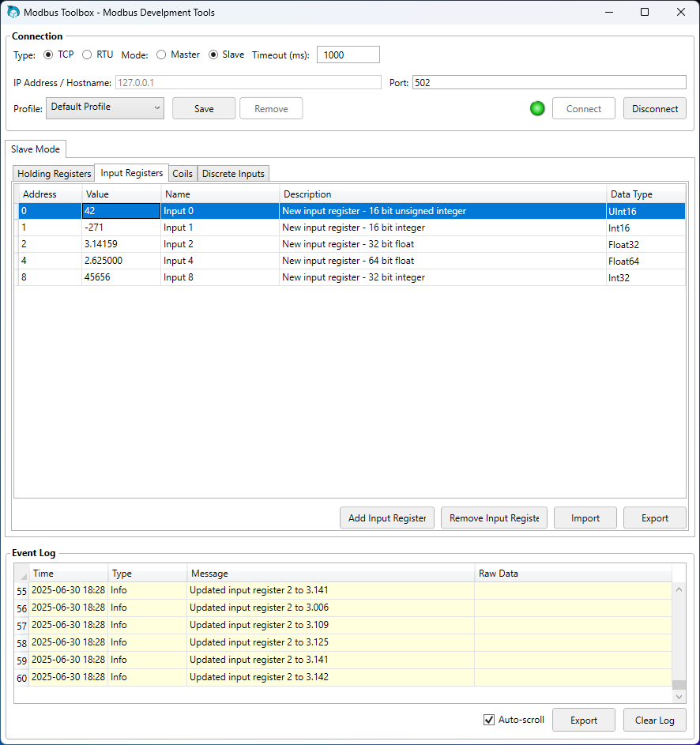This screenshot has width=700, height=745.
Task: Click the green connection status indicator
Action: tap(537, 108)
